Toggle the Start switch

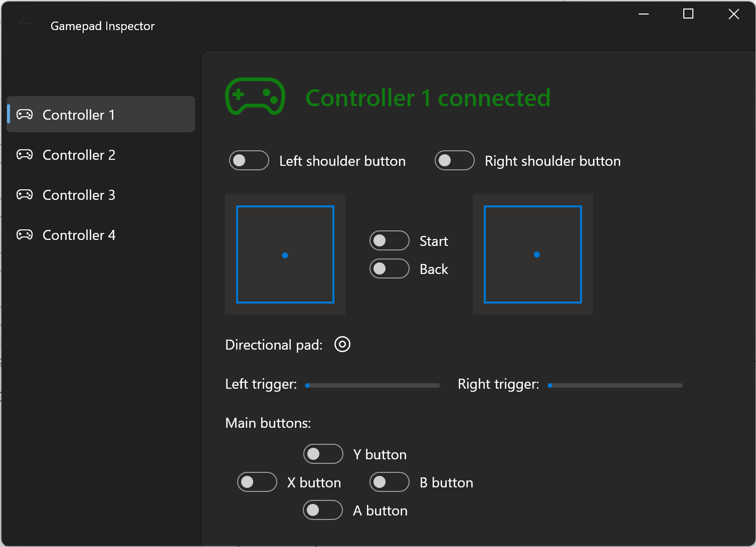click(389, 240)
